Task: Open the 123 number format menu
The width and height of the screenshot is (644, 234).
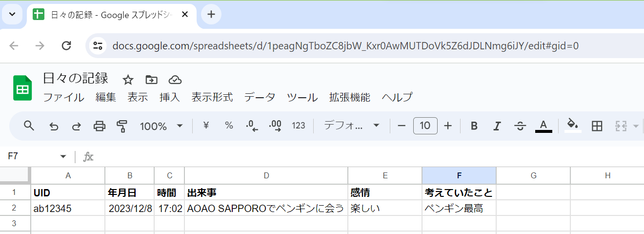Action: coord(299,126)
